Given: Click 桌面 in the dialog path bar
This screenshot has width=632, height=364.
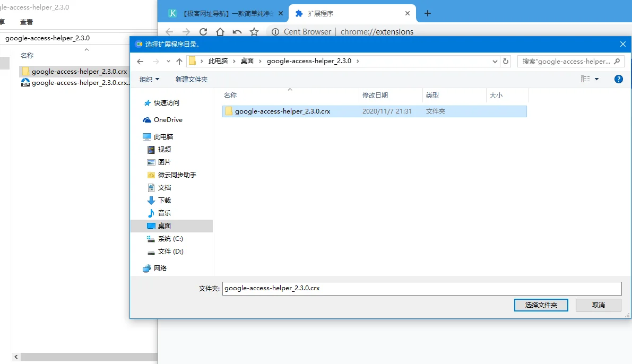Looking at the screenshot, I should [x=247, y=61].
